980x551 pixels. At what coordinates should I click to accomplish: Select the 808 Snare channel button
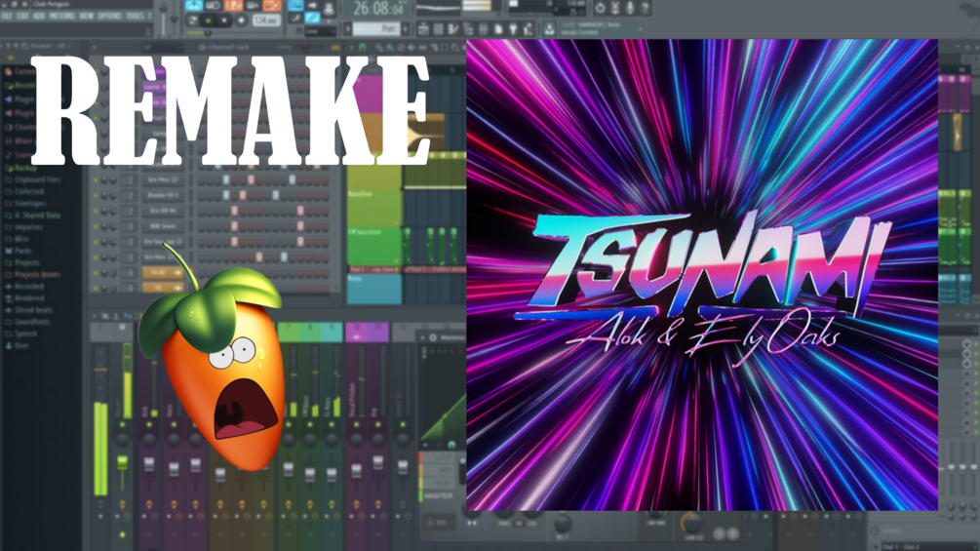(163, 226)
